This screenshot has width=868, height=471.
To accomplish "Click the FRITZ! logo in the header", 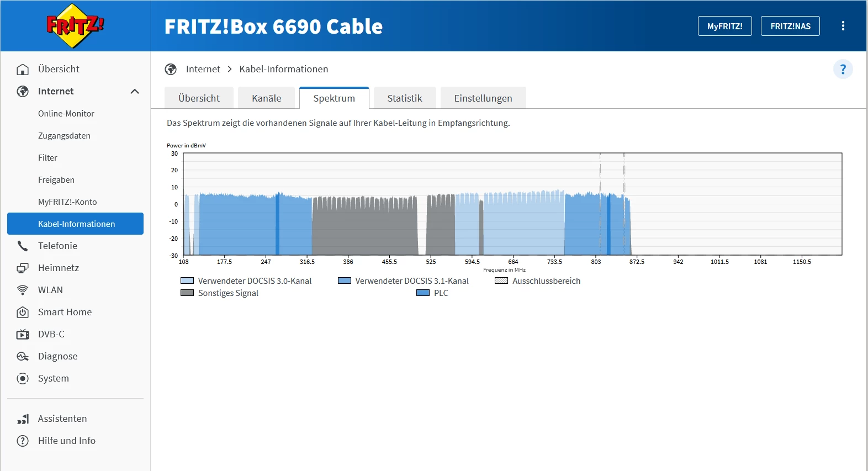I will [75, 26].
